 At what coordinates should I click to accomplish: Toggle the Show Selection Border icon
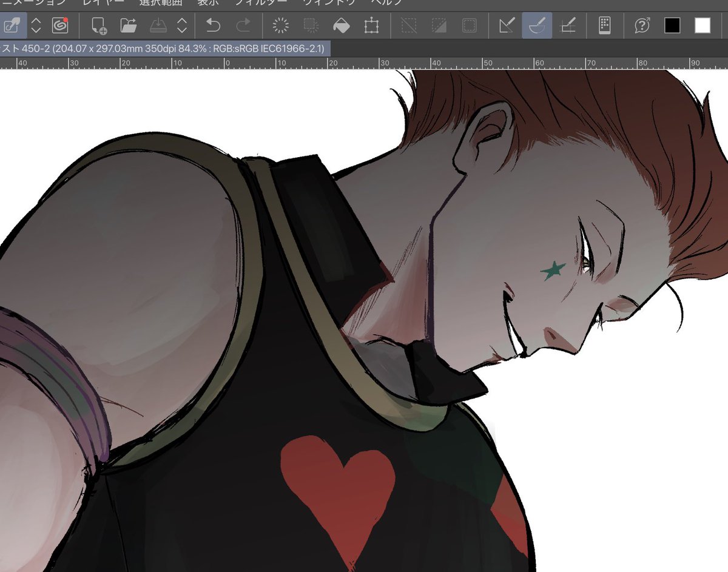(469, 25)
